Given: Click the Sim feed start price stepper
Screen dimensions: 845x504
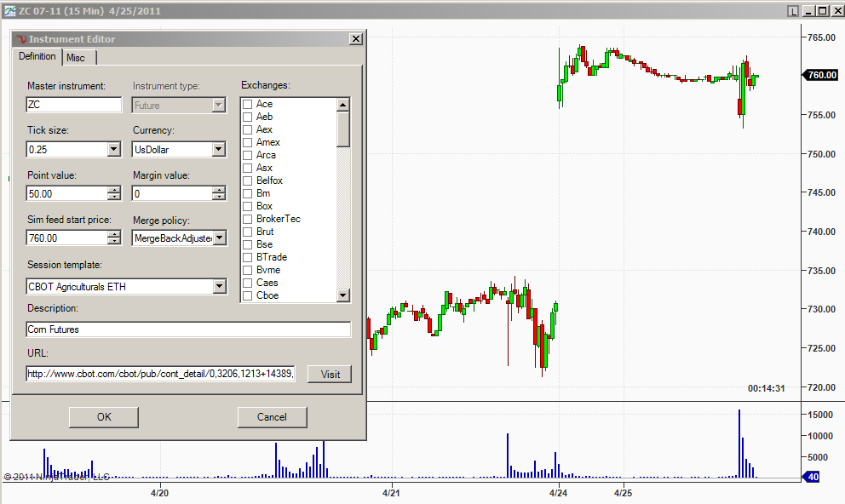Looking at the screenshot, I should (x=113, y=238).
